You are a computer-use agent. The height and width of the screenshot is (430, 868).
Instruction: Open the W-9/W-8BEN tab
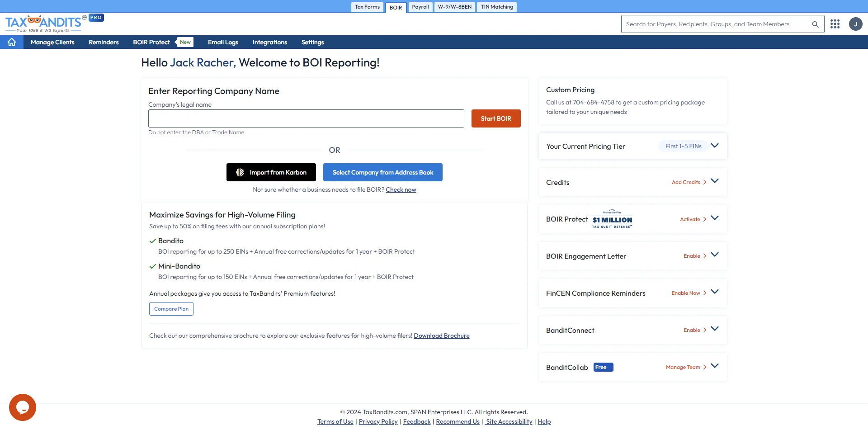454,7
